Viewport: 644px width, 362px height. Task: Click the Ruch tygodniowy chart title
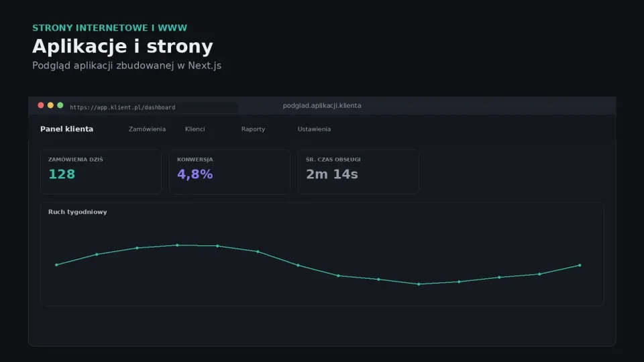tap(78, 212)
